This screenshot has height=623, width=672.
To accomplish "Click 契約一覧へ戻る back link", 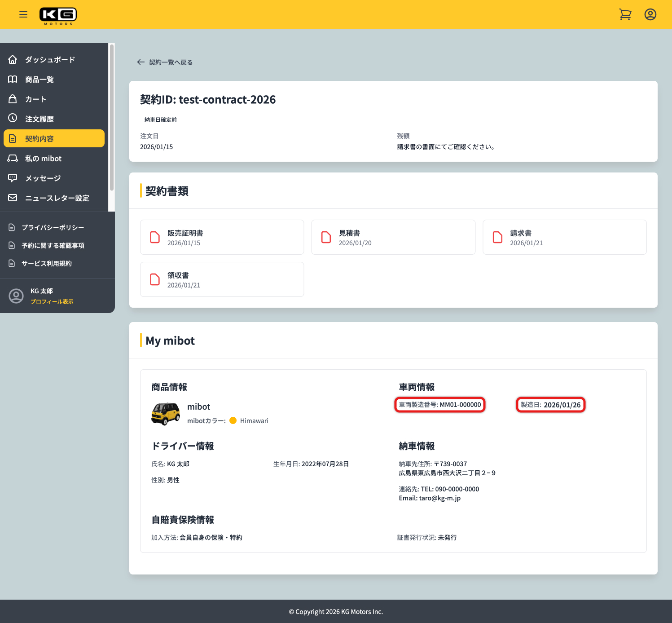I will click(x=164, y=62).
